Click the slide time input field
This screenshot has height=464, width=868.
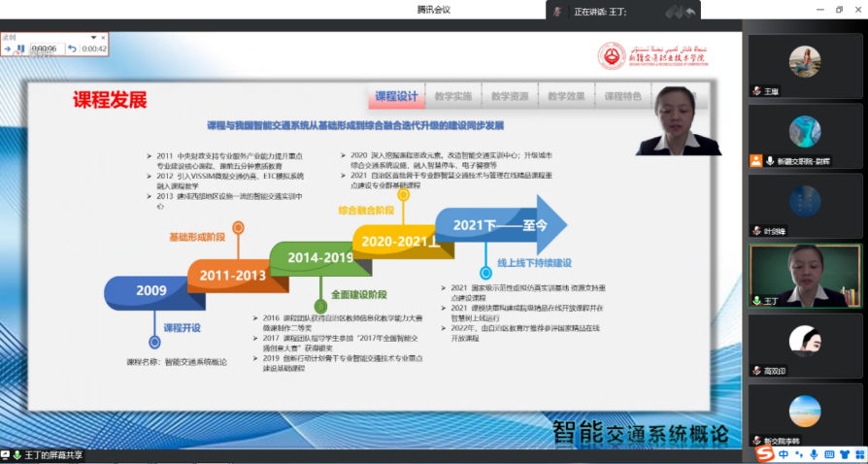(x=45, y=48)
